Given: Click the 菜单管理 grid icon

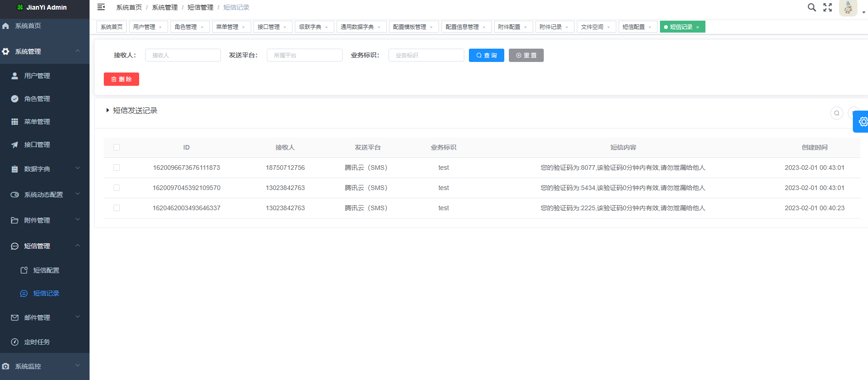Looking at the screenshot, I should [x=15, y=122].
